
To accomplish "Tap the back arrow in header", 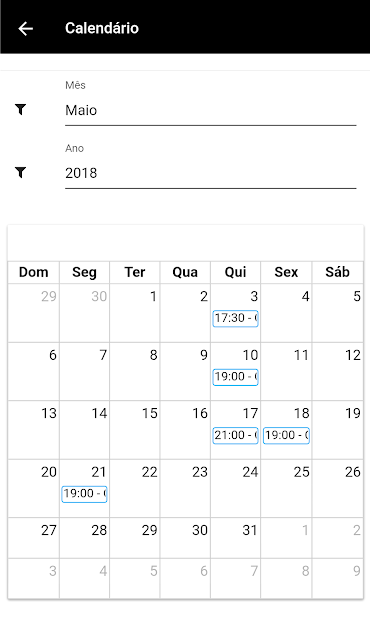I will (26, 29).
